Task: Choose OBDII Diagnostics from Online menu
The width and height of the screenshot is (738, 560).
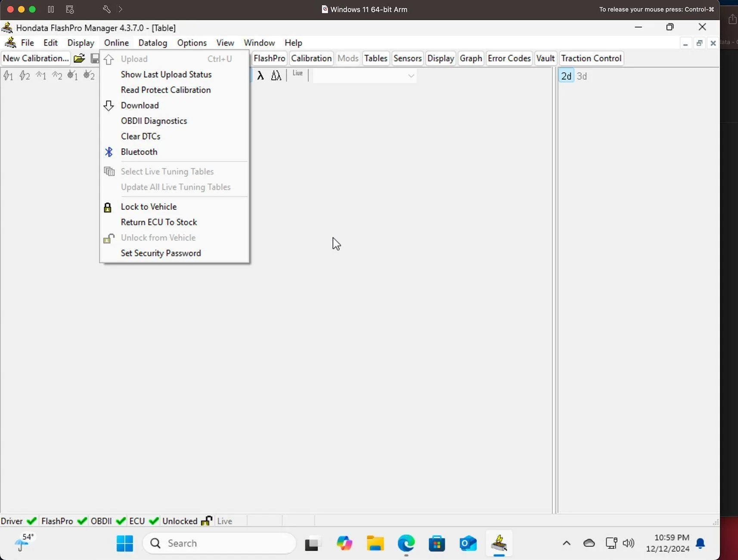Action: click(x=154, y=121)
